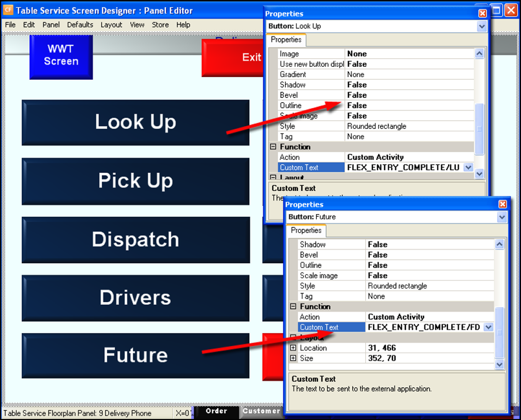Switch to the Customer tab at the bottom
The height and width of the screenshot is (420, 521).
262,411
